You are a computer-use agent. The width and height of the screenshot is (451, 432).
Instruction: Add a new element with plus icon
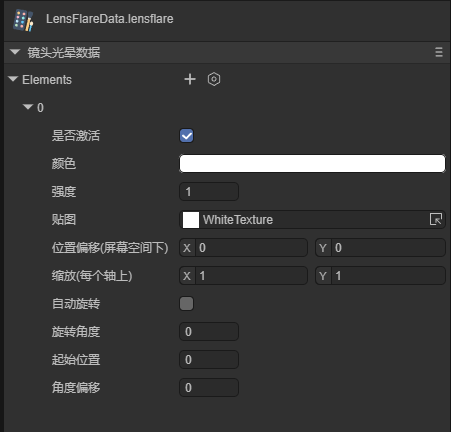pos(190,79)
